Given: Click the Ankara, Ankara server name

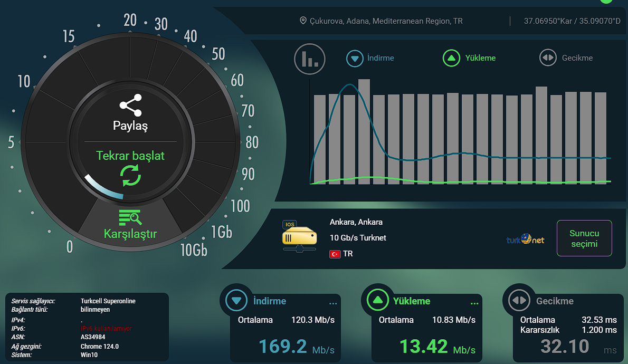Looking at the screenshot, I should point(356,222).
